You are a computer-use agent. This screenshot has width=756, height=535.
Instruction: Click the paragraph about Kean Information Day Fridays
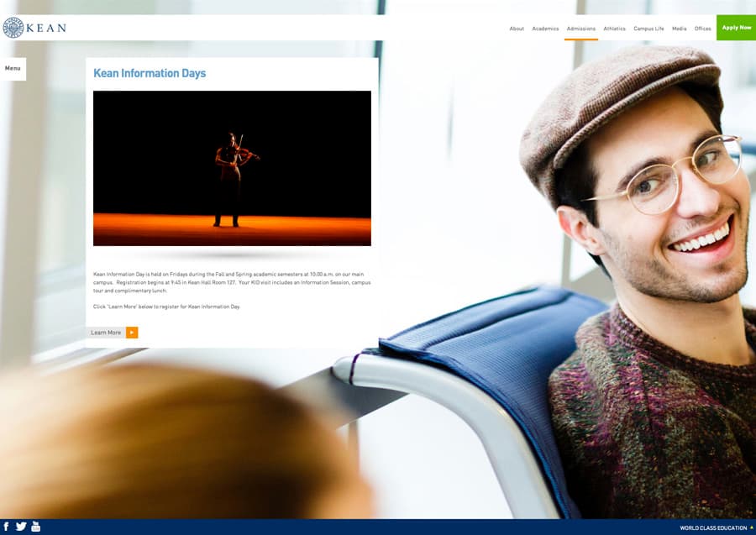[232, 282]
